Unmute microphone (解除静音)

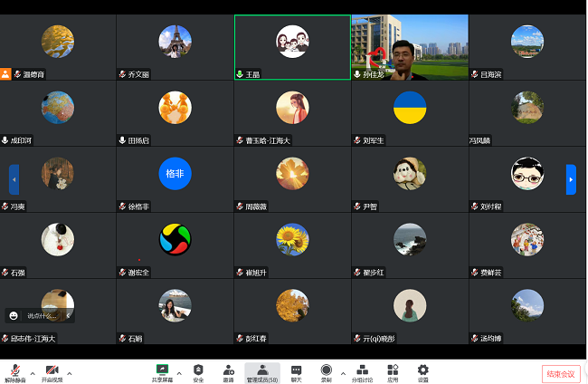click(14, 371)
